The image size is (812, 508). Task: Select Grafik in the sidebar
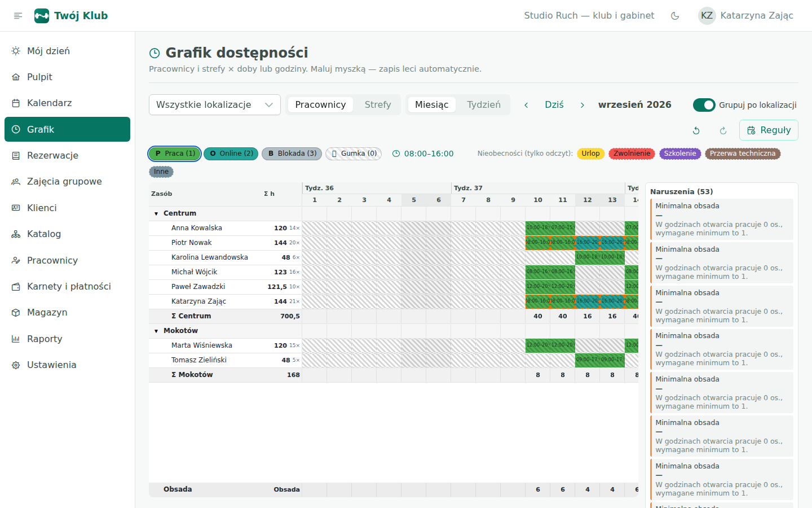pyautogui.click(x=67, y=129)
